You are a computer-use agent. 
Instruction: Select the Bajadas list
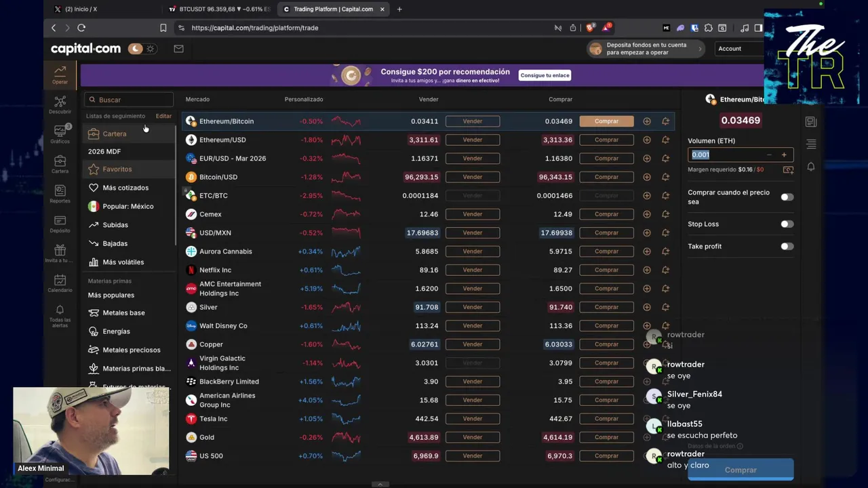[x=128, y=243]
